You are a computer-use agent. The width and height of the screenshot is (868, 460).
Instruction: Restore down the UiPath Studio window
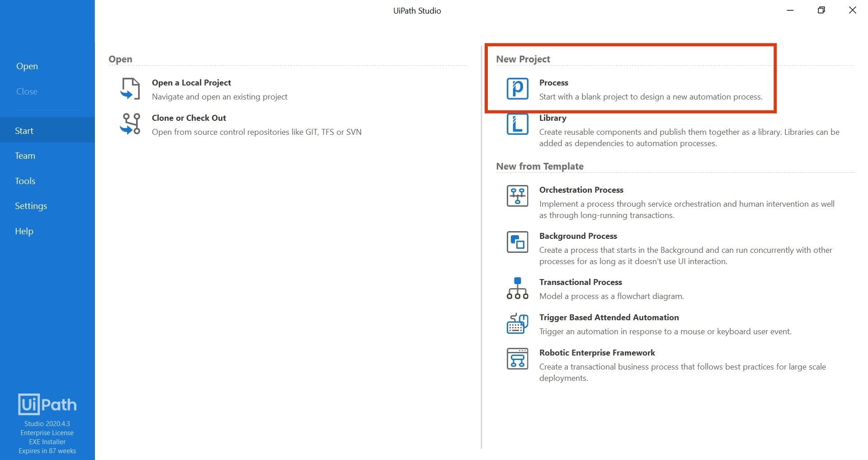click(x=821, y=10)
